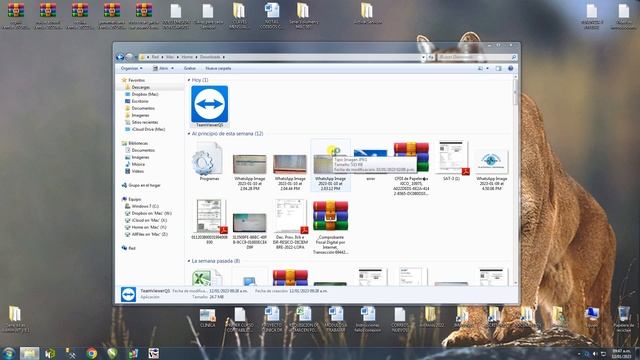This screenshot has height=360, width=640.
Task: Select Favoritos header in navigation pane
Action: pos(136,80)
